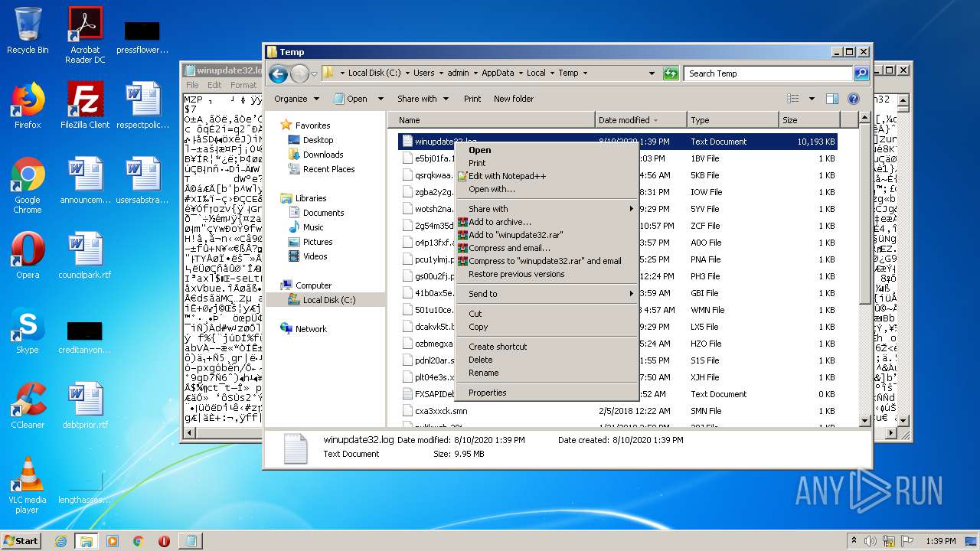980x551 pixels.
Task: Refresh the Temp folder view
Action: point(671,73)
